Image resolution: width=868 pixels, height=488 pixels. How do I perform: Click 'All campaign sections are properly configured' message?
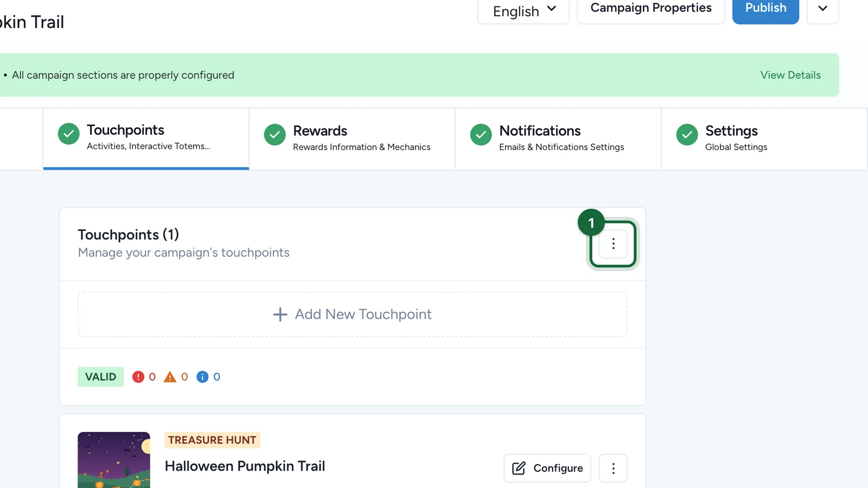tap(123, 75)
